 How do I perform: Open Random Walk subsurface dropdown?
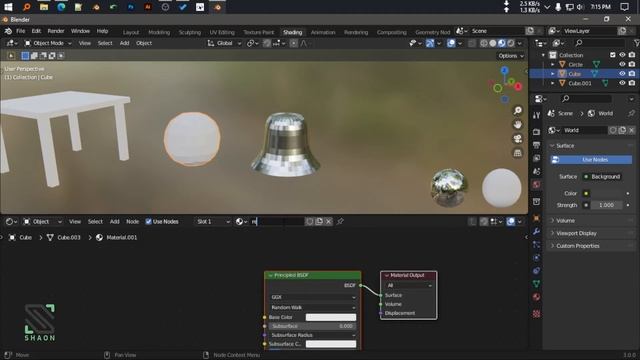point(313,307)
